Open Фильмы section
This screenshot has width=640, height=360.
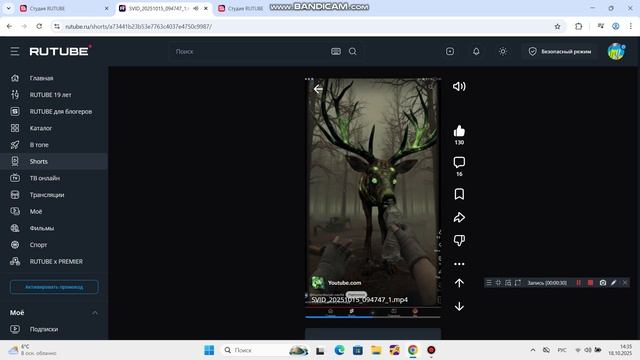[54, 228]
